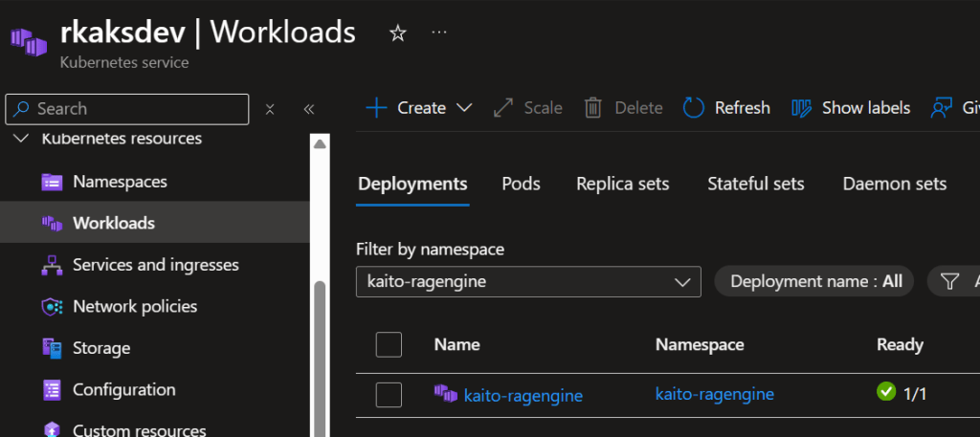The height and width of the screenshot is (437, 980).
Task: Open Namespaces in the sidebar
Action: [x=120, y=182]
